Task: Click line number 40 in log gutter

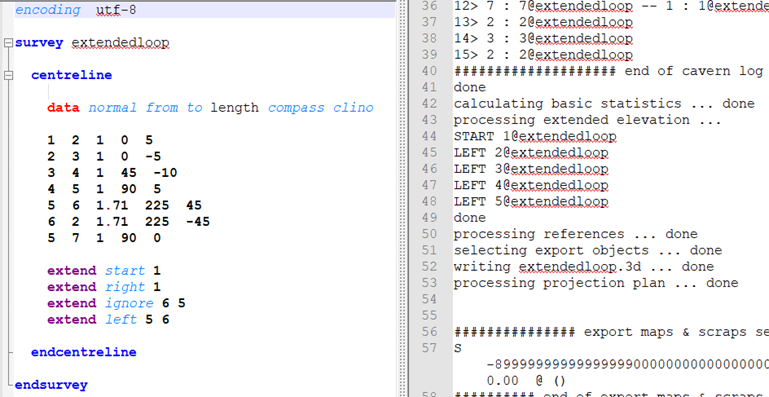Action: 429,71
